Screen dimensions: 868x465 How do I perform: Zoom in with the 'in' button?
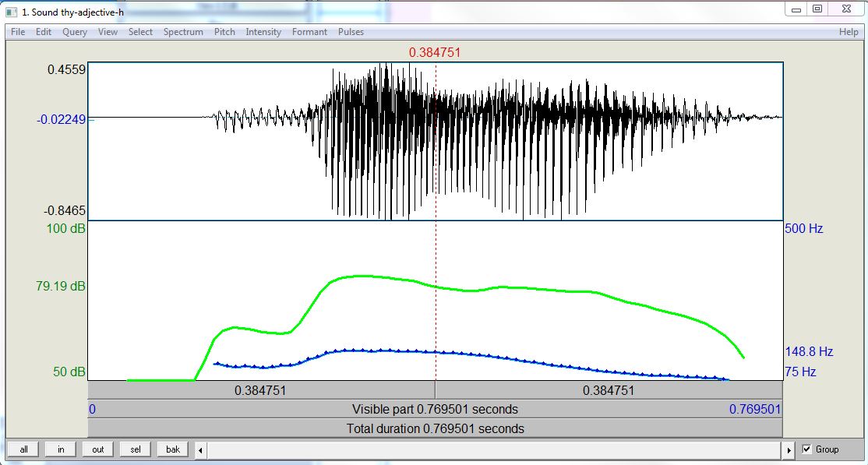61,449
